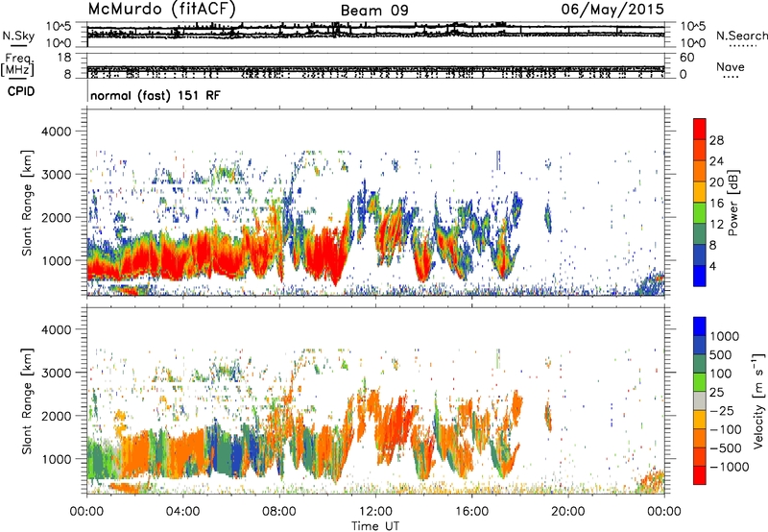Click the 'Velocity [m s-1]' colorbar label
Screen dimensions: 768x532
point(758,400)
